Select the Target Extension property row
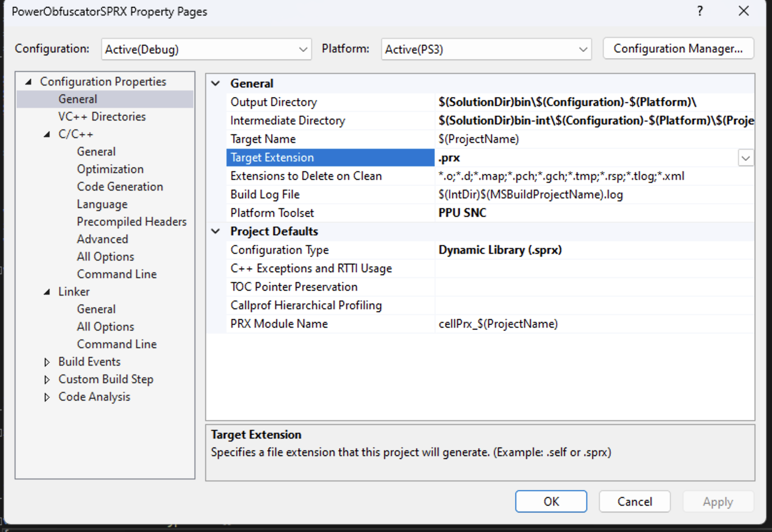Screen dimensions: 772x532 (331, 158)
